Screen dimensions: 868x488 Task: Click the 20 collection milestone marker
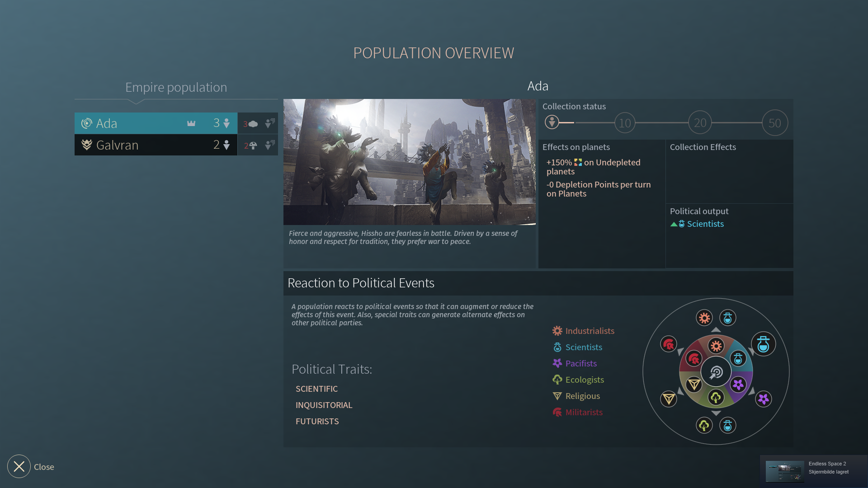pyautogui.click(x=700, y=123)
